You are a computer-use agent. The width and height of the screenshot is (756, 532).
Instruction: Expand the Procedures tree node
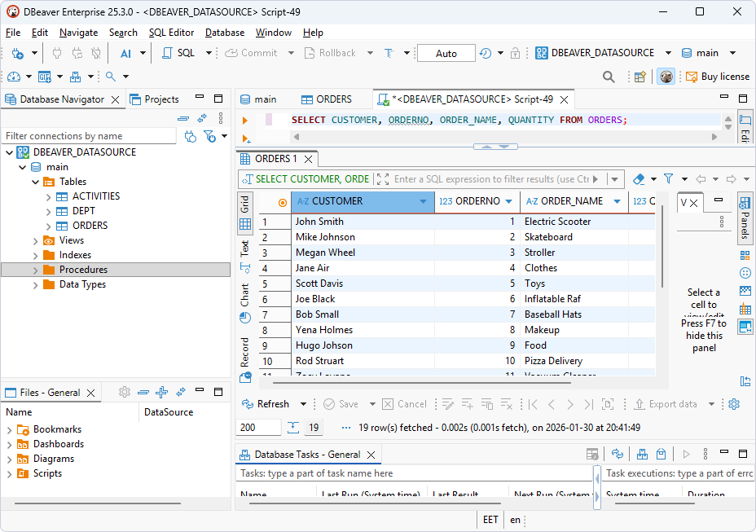click(36, 269)
